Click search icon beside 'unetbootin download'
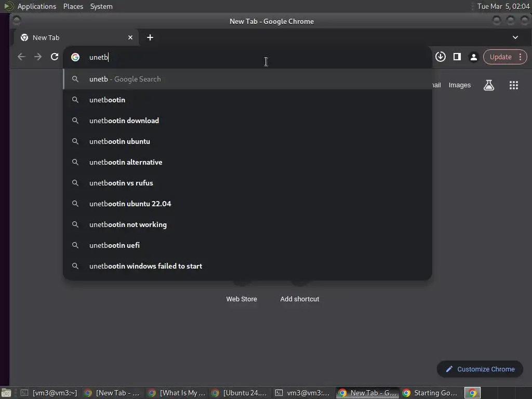 pyautogui.click(x=75, y=121)
